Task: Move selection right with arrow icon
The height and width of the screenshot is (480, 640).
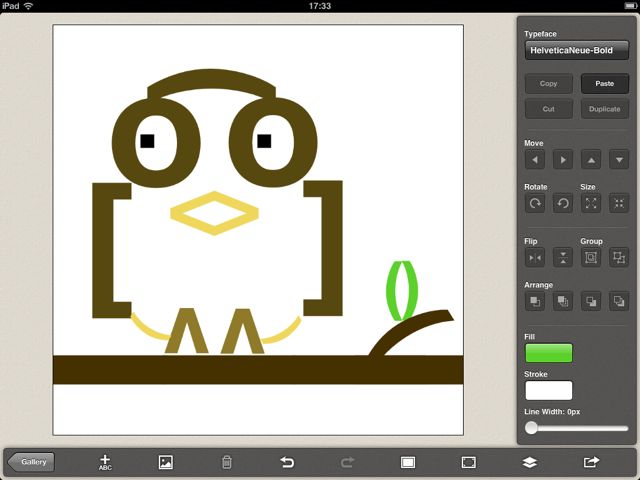Action: point(563,160)
